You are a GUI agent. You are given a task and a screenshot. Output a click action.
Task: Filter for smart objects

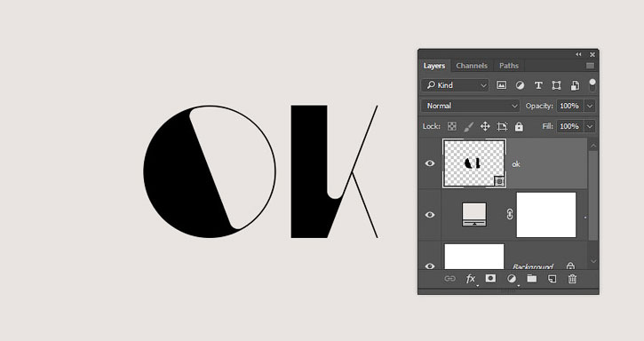click(x=575, y=85)
